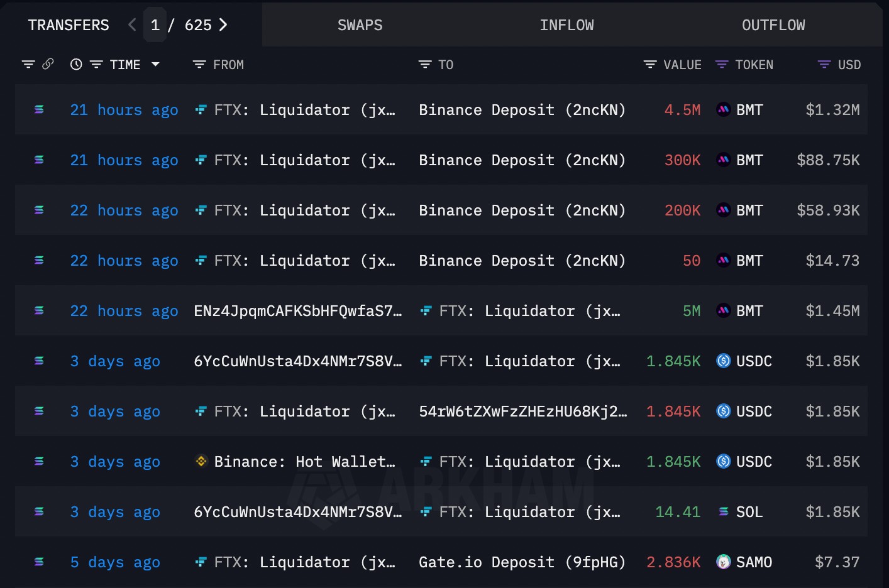
Task: Click the BMT token icon in the $1.32M row
Action: (x=724, y=110)
